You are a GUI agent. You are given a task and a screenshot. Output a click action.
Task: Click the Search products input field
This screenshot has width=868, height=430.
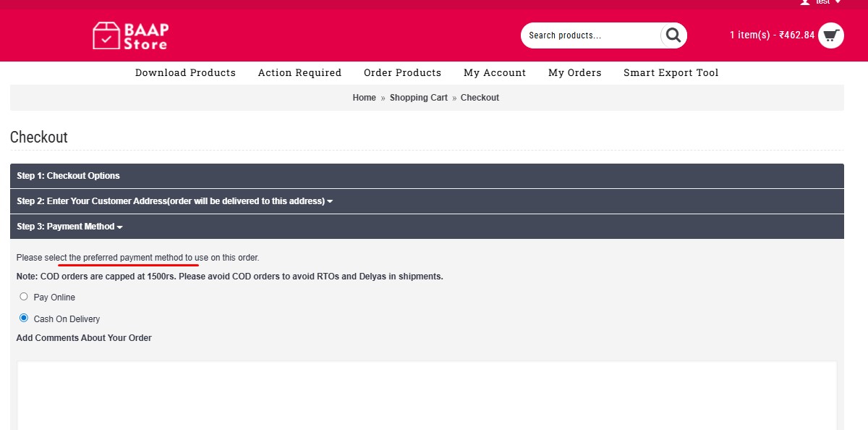point(590,35)
